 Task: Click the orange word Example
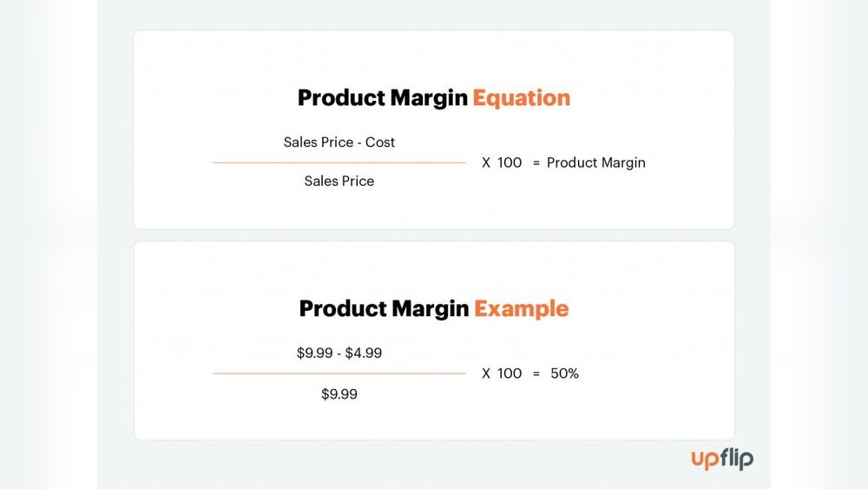point(522,308)
